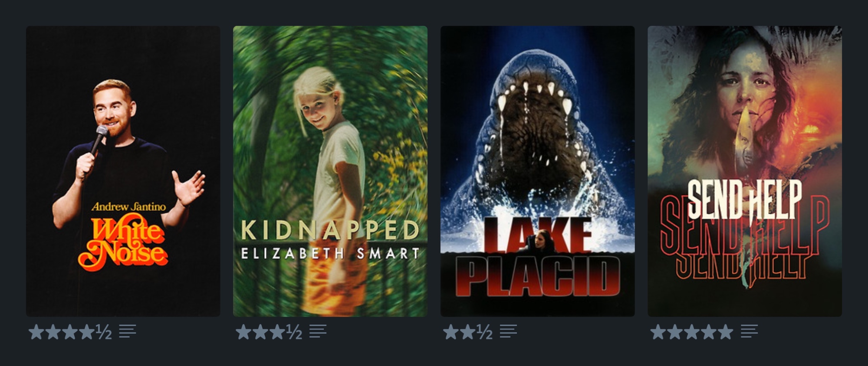
Task: Open the Send Help poster at woman's face
Action: coord(744,93)
